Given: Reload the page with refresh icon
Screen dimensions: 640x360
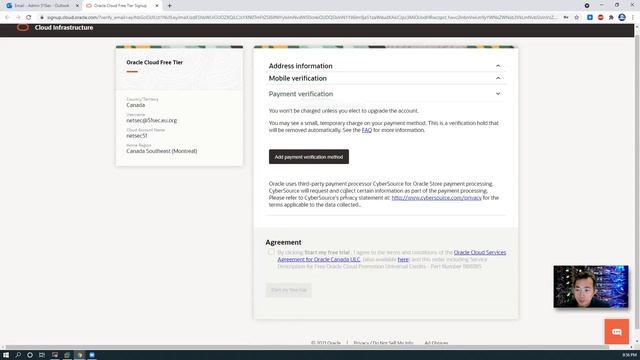Looking at the screenshot, I should tap(29, 17).
